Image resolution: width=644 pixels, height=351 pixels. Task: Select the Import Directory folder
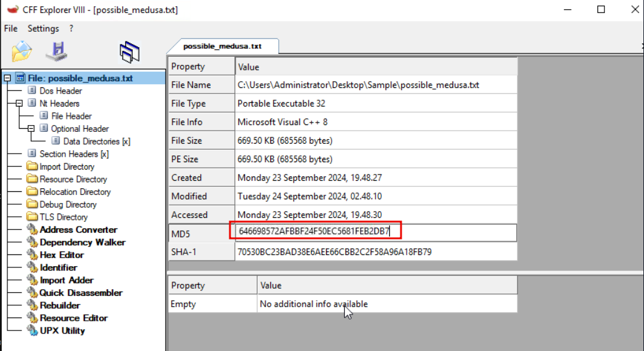[66, 167]
